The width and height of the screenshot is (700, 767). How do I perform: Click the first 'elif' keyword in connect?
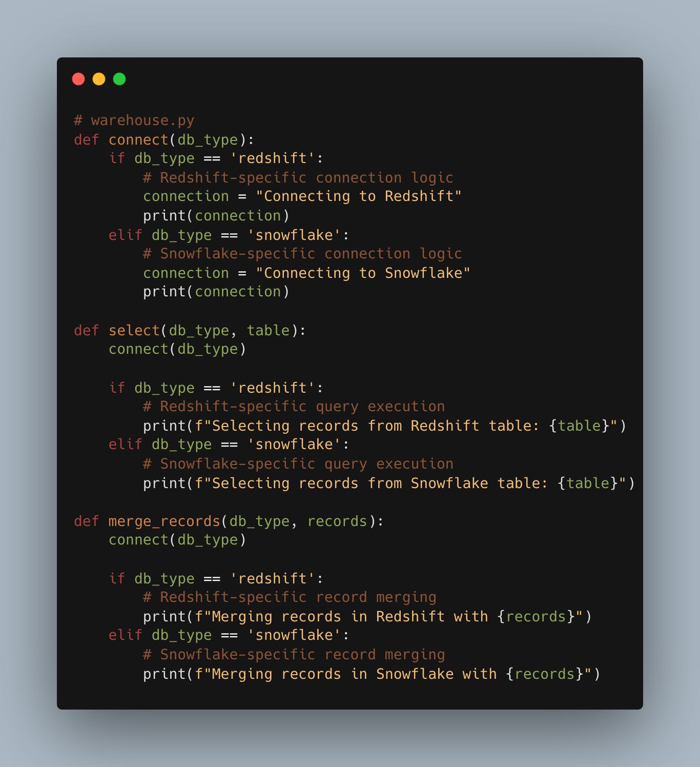pos(126,235)
